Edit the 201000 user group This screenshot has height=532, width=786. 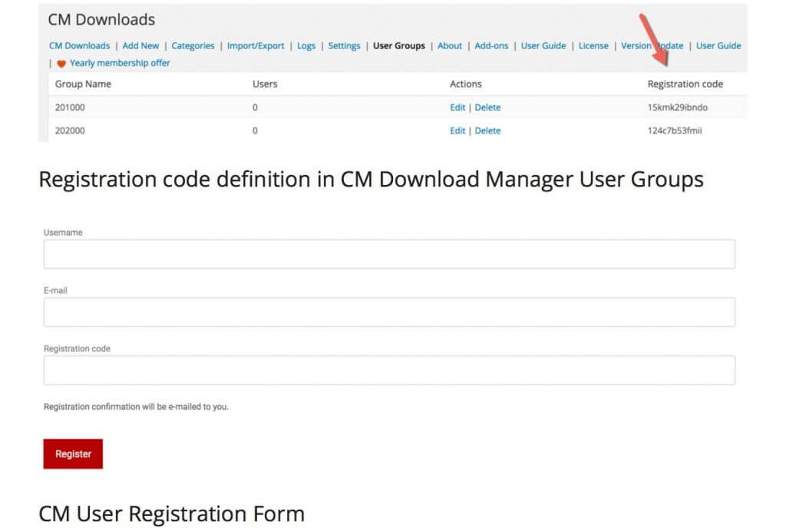[457, 107]
